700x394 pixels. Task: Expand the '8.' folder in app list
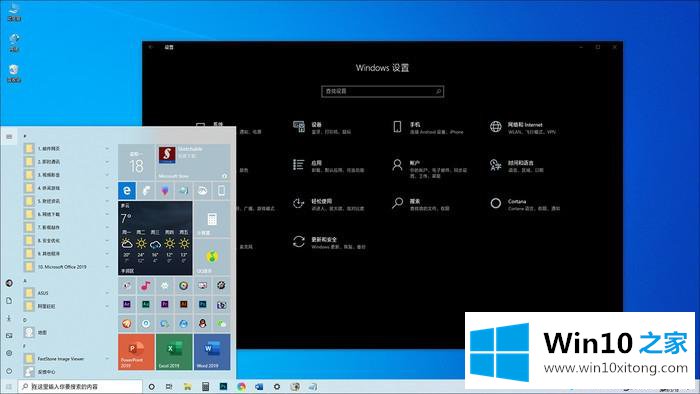[x=67, y=241]
